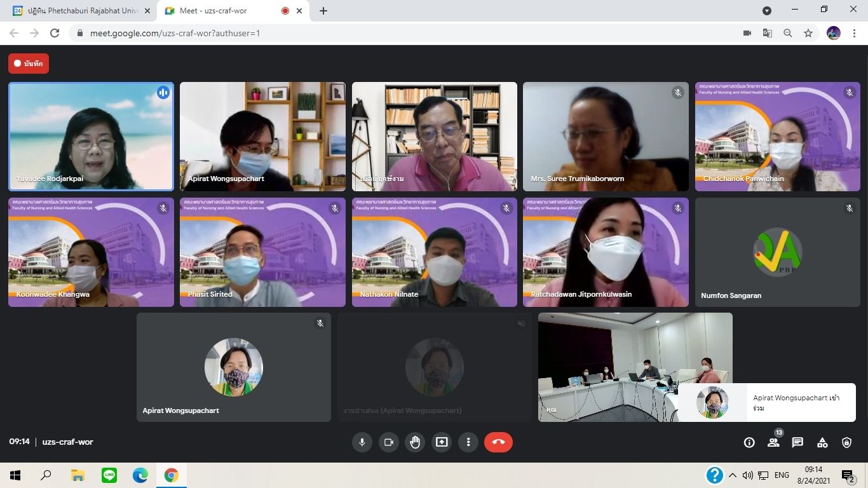The image size is (868, 488).
Task: Click the address bar showing meet.google.com URL
Action: tap(381, 33)
